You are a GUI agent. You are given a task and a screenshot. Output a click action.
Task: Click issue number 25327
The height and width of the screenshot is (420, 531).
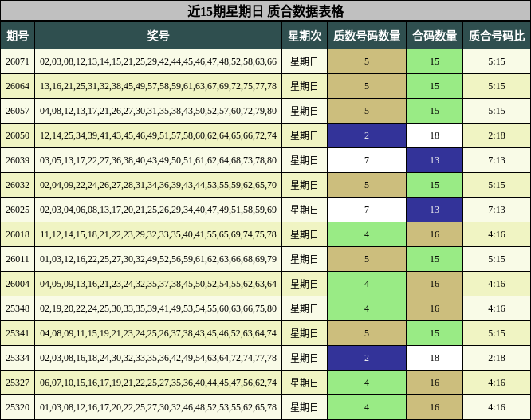(18, 383)
